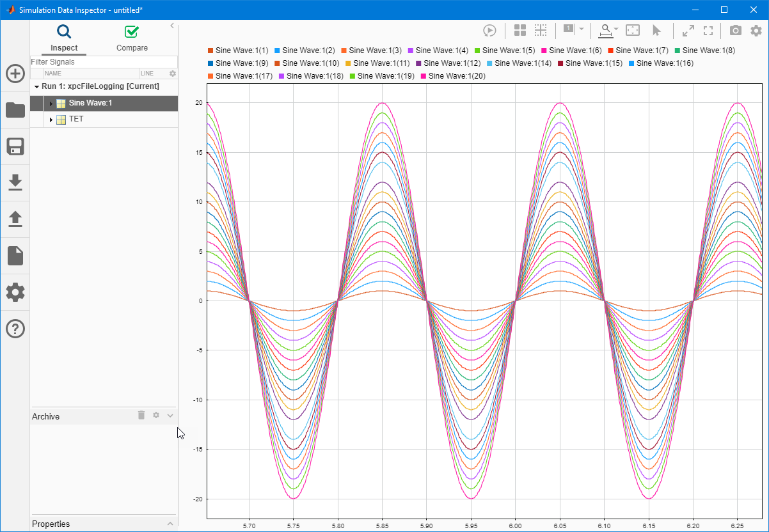Expand the Sine Wave:1 signal tree
769x532 pixels.
coord(51,104)
